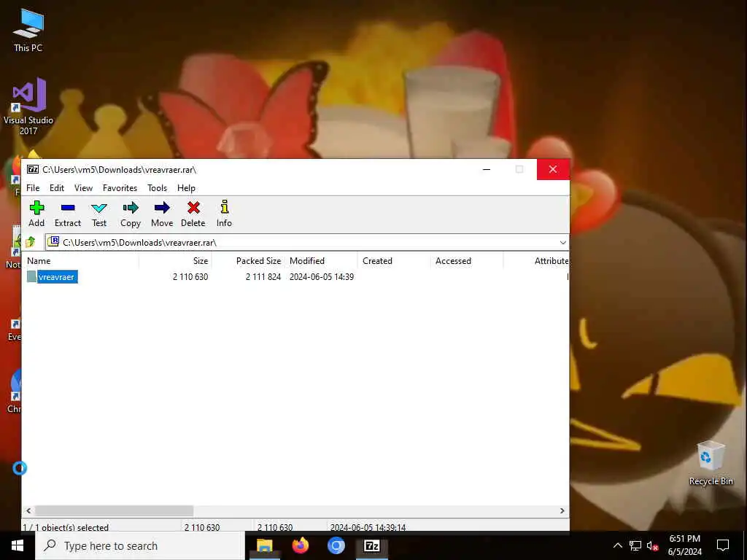The image size is (747, 560).
Task: Open the Favorites menu
Action: point(120,188)
